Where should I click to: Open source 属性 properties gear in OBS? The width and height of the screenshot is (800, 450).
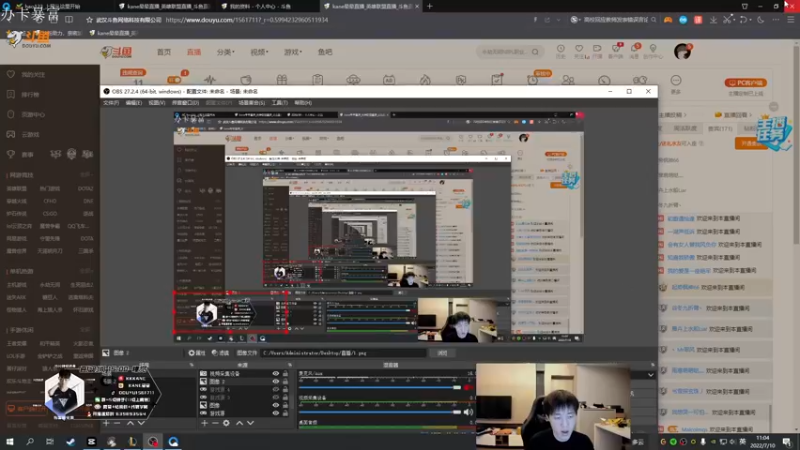[196, 353]
